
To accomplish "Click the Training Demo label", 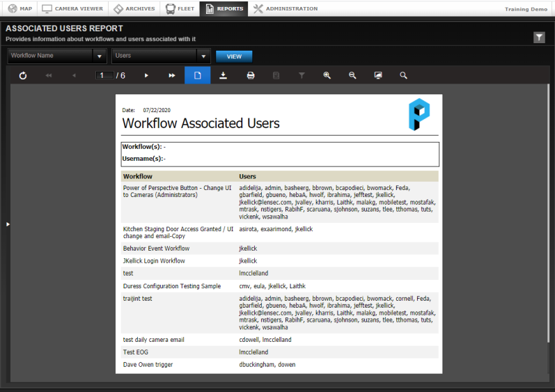I will pyautogui.click(x=526, y=9).
